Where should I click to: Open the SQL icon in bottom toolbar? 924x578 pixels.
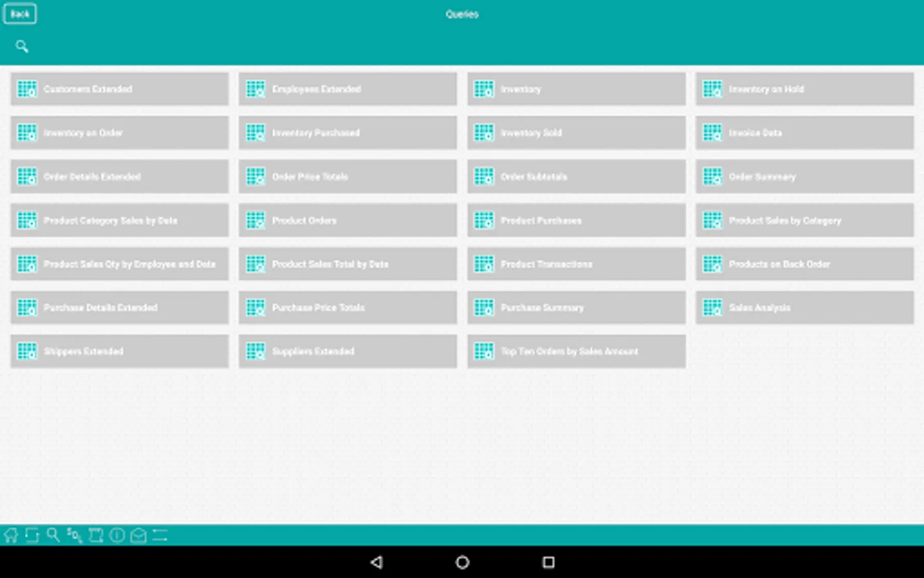click(x=74, y=535)
